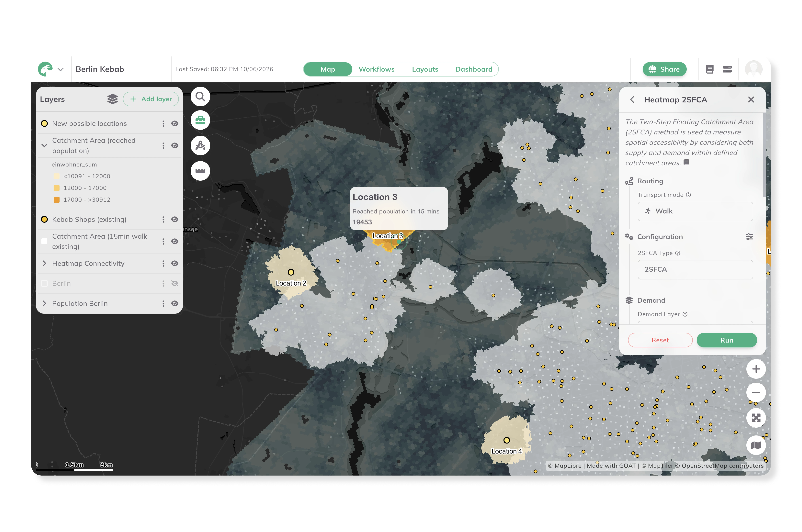
Task: Open more options for Catchment Area reached population
Action: pos(163,146)
